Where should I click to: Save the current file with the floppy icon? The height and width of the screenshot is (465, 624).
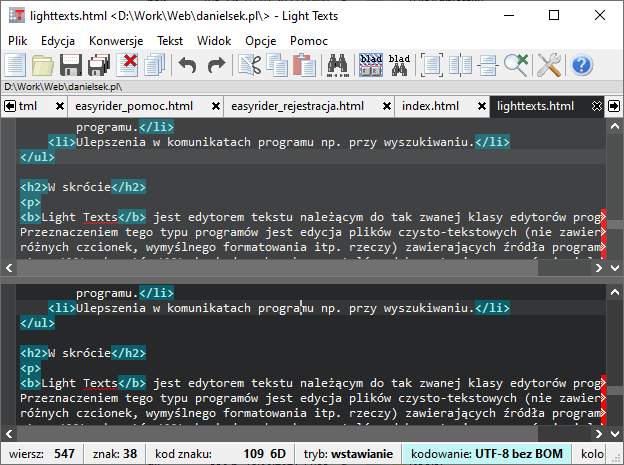71,65
